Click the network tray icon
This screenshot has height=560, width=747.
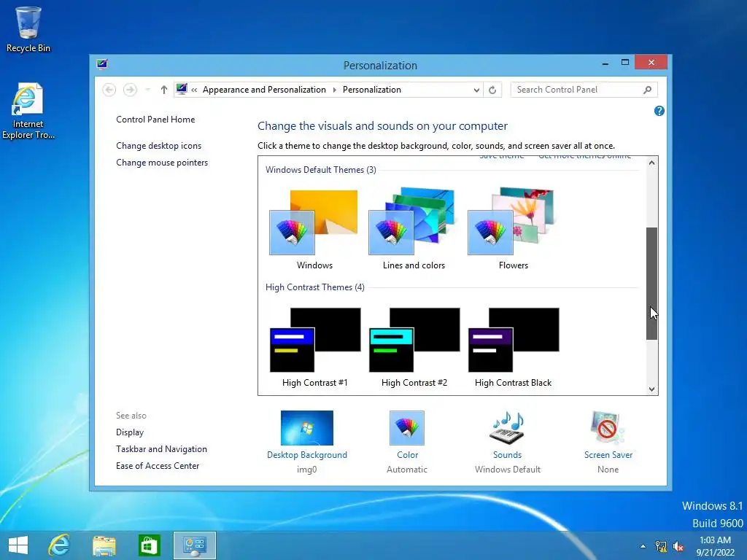pyautogui.click(x=661, y=546)
